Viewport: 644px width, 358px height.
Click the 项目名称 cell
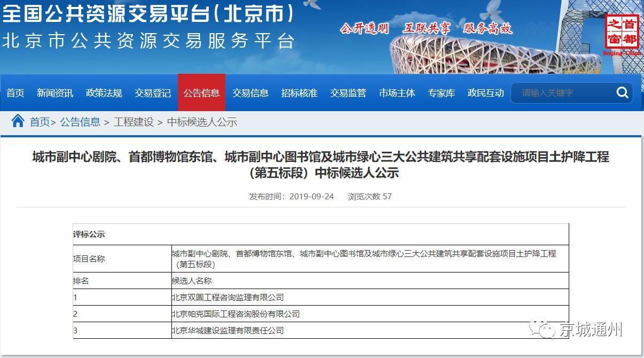click(122, 259)
